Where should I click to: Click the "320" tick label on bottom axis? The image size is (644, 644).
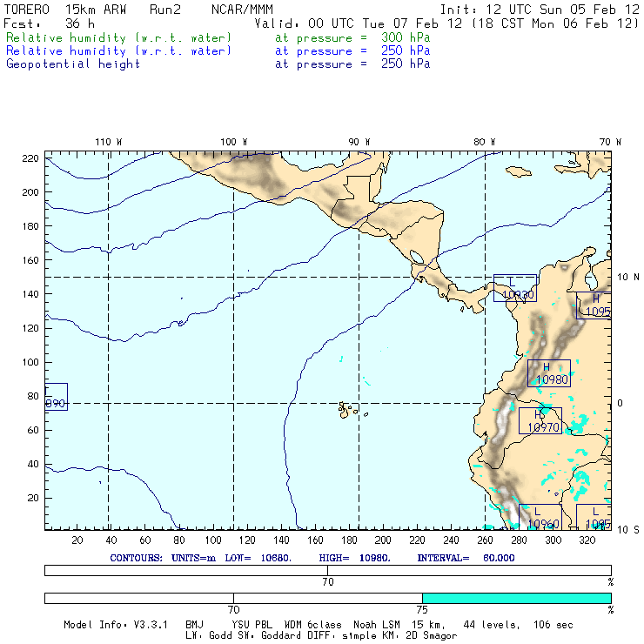coord(587,540)
